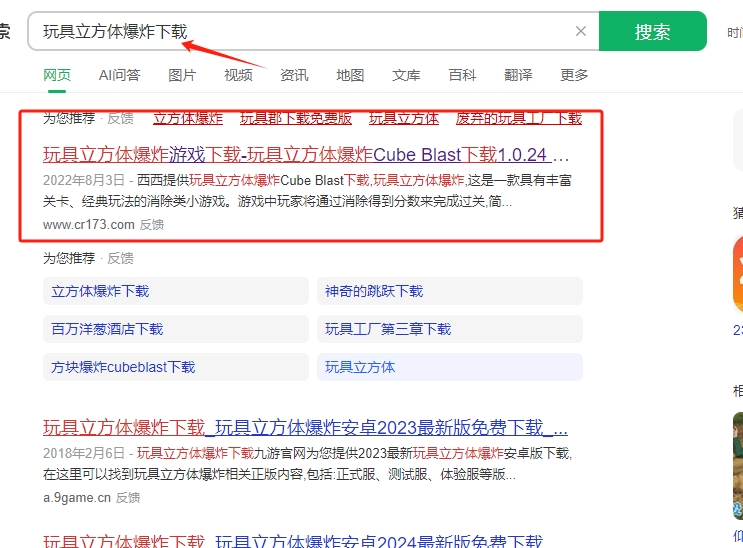The width and height of the screenshot is (743, 548).
Task: Click the top 玩具立方体 recommended link
Action: [404, 119]
